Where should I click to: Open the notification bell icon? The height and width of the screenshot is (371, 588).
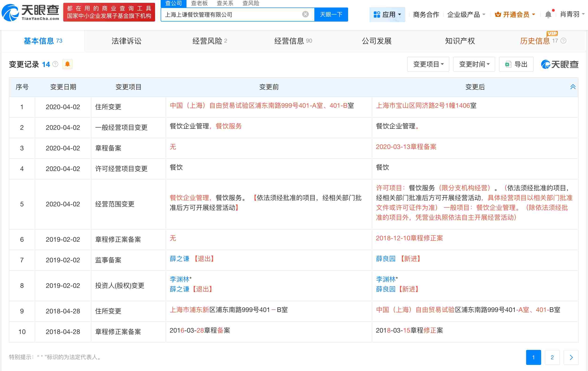[x=548, y=14]
